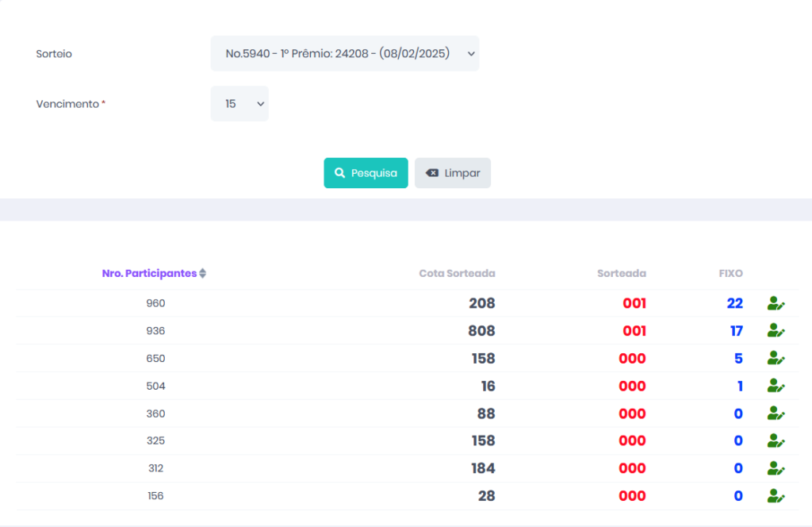This screenshot has height=527, width=812.
Task: Click red Sorteada value 001 in row 960
Action: coord(633,303)
